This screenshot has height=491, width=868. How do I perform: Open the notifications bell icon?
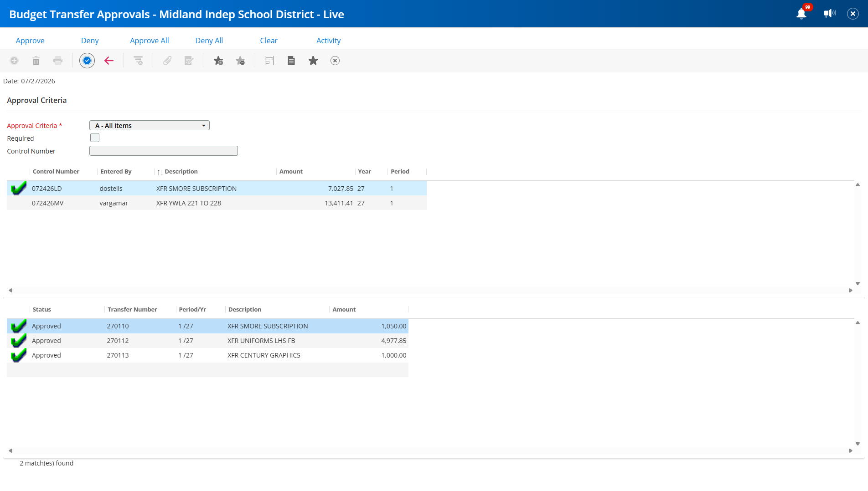[801, 14]
